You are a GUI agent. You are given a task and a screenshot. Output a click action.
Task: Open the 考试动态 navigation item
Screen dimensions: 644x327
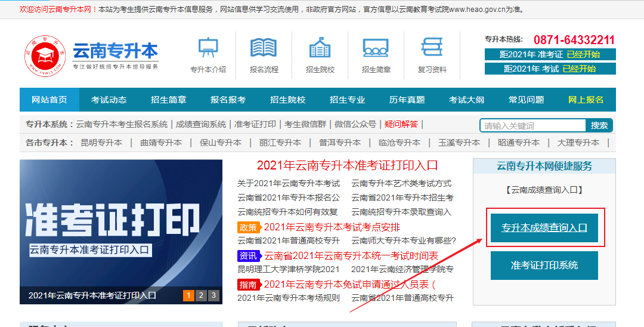pyautogui.click(x=109, y=100)
